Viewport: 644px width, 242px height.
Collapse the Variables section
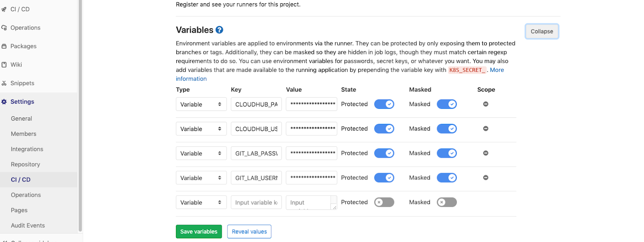(x=542, y=31)
